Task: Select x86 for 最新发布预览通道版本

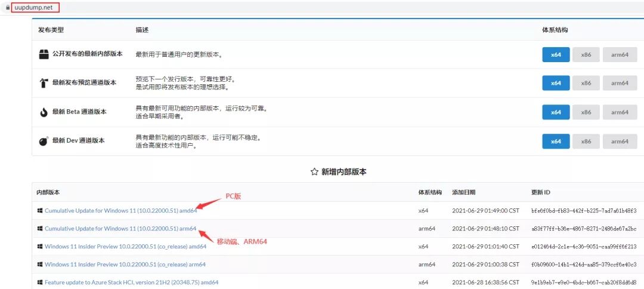Action: 586,83
